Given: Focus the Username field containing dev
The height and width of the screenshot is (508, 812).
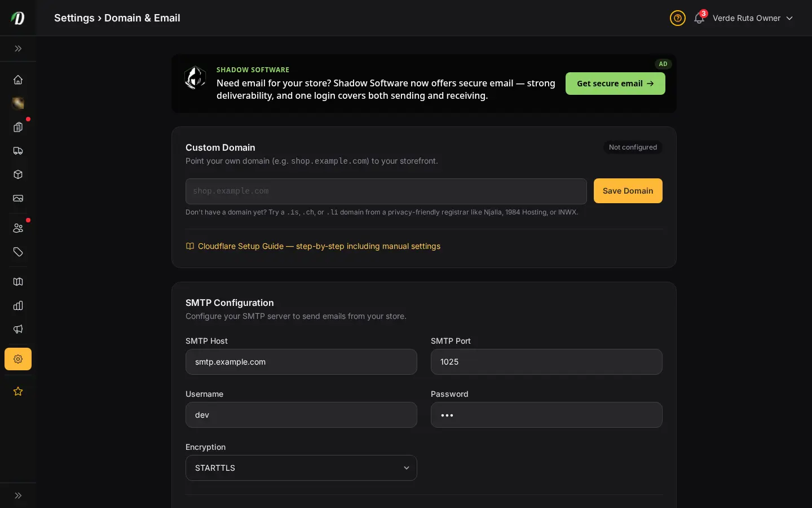Looking at the screenshot, I should pyautogui.click(x=301, y=415).
